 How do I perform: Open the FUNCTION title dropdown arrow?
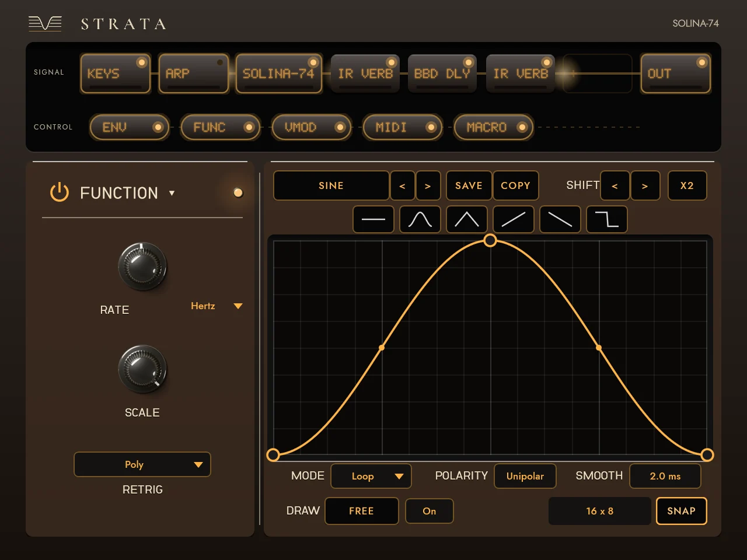click(x=172, y=193)
